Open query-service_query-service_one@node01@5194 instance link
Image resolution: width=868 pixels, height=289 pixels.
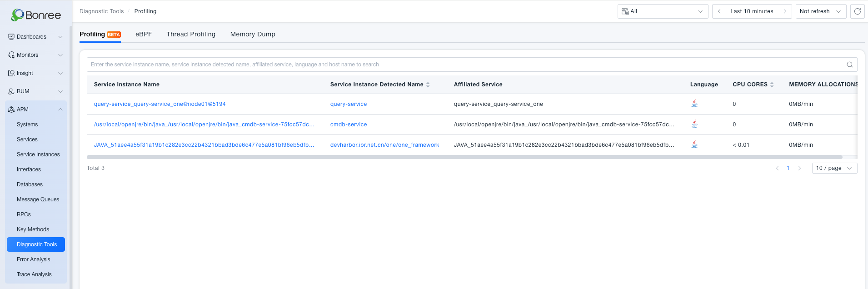[x=160, y=104]
